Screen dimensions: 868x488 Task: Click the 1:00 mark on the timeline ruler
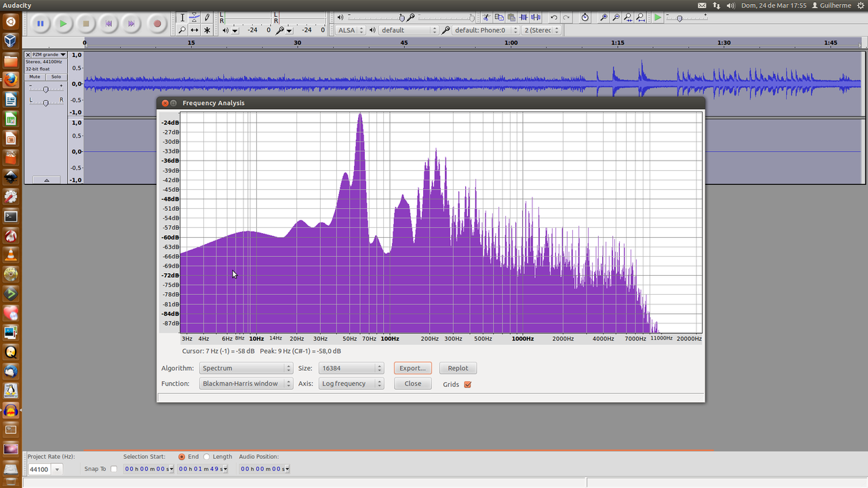click(x=511, y=43)
